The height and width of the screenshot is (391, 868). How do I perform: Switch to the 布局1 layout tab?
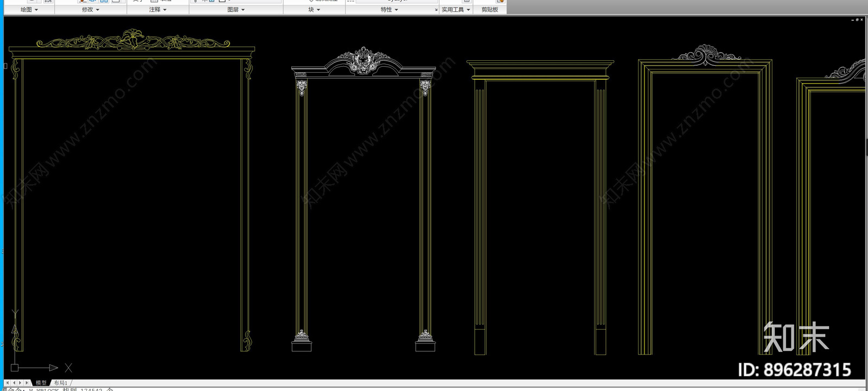[61, 383]
